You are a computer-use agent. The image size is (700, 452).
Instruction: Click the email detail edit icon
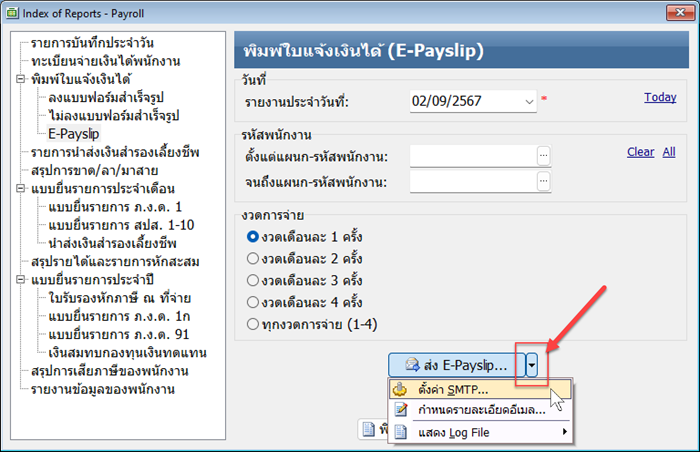click(x=400, y=411)
